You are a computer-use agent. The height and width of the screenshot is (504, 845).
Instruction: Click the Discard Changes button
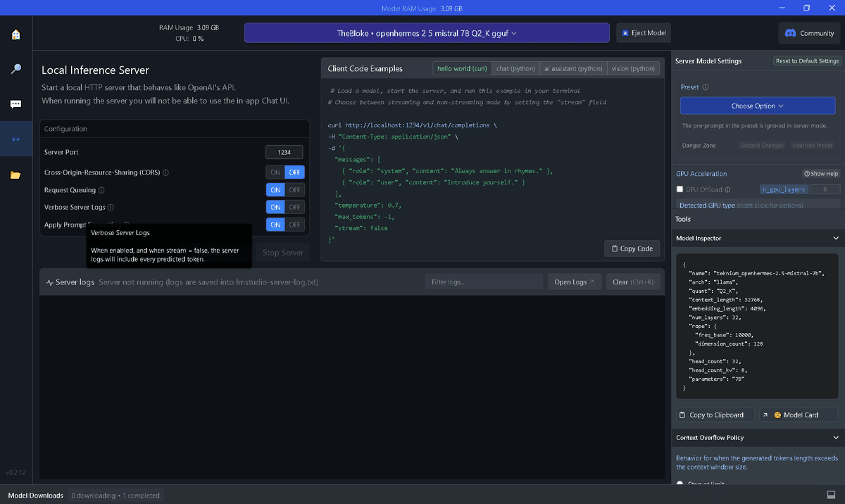click(762, 146)
